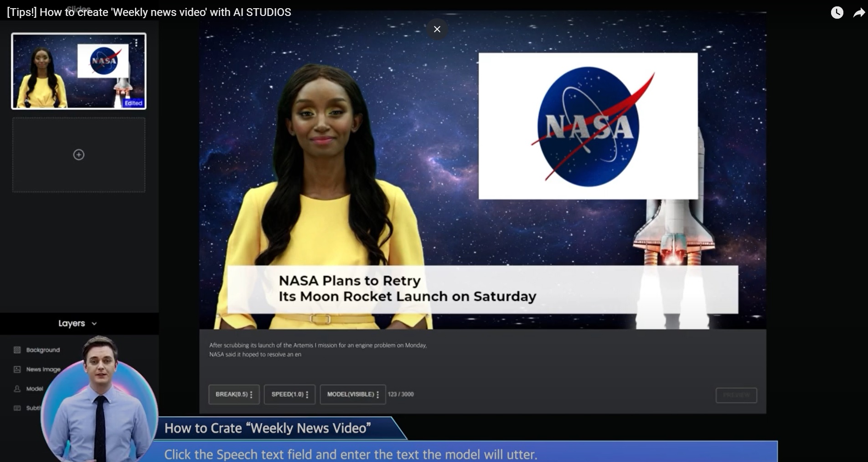
Task: Open the MODEL(VISIBLE) options
Action: 353,395
